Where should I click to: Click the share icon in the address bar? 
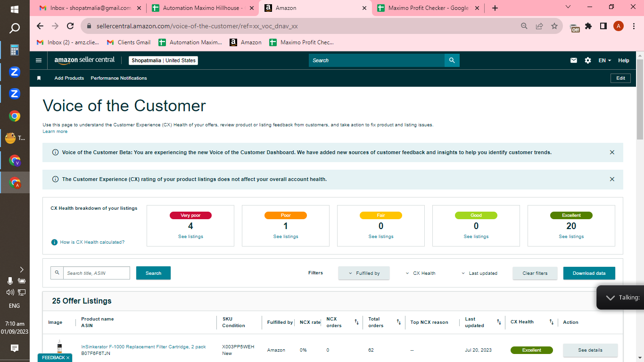coord(539,26)
